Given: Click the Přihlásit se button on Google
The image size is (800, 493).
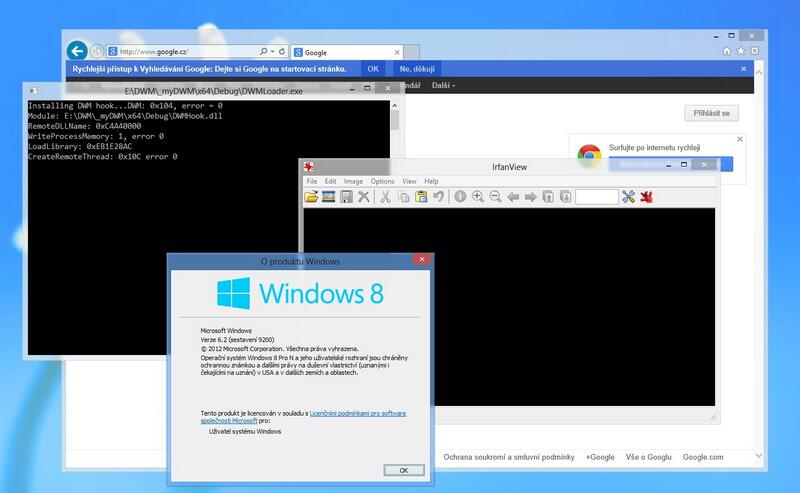Looking at the screenshot, I should 711,113.
